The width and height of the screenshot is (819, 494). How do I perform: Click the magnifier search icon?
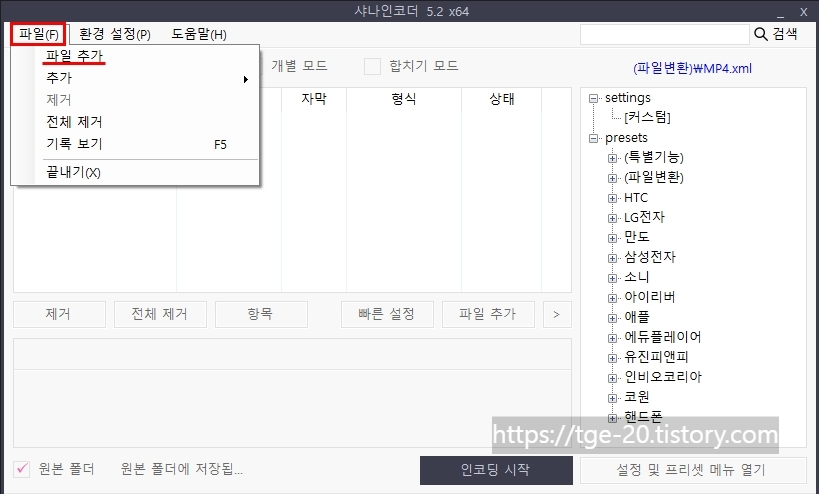pos(760,34)
